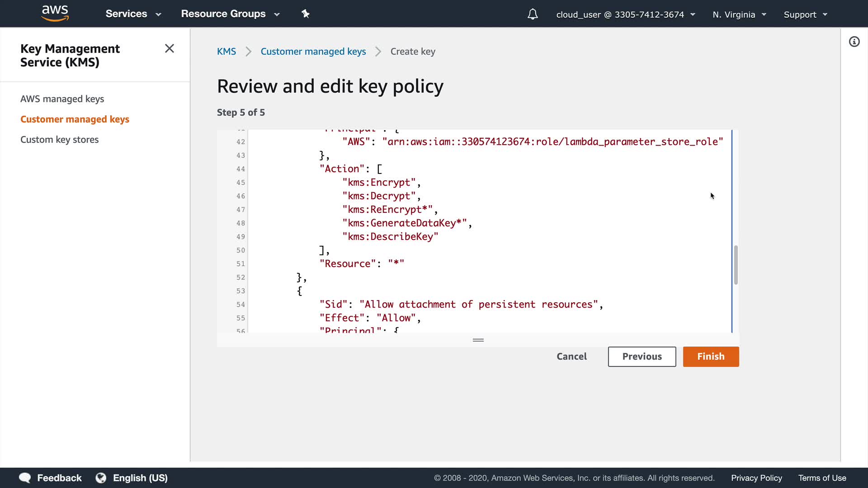Click the KMS breadcrumb link

click(x=226, y=52)
